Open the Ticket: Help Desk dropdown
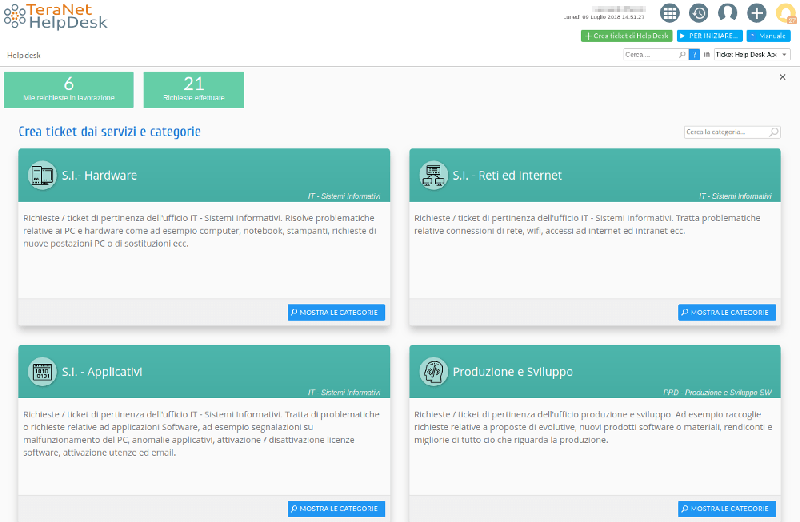This screenshot has width=800, height=522. pos(752,55)
